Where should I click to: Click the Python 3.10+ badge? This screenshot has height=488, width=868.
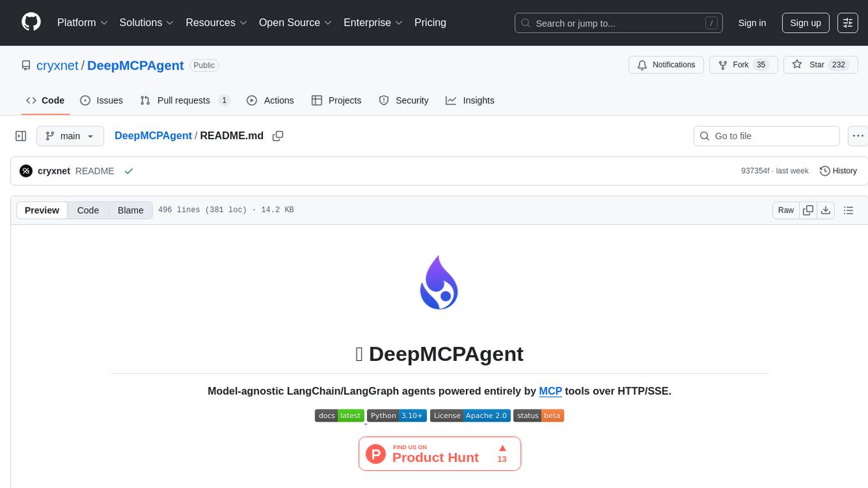pyautogui.click(x=397, y=416)
